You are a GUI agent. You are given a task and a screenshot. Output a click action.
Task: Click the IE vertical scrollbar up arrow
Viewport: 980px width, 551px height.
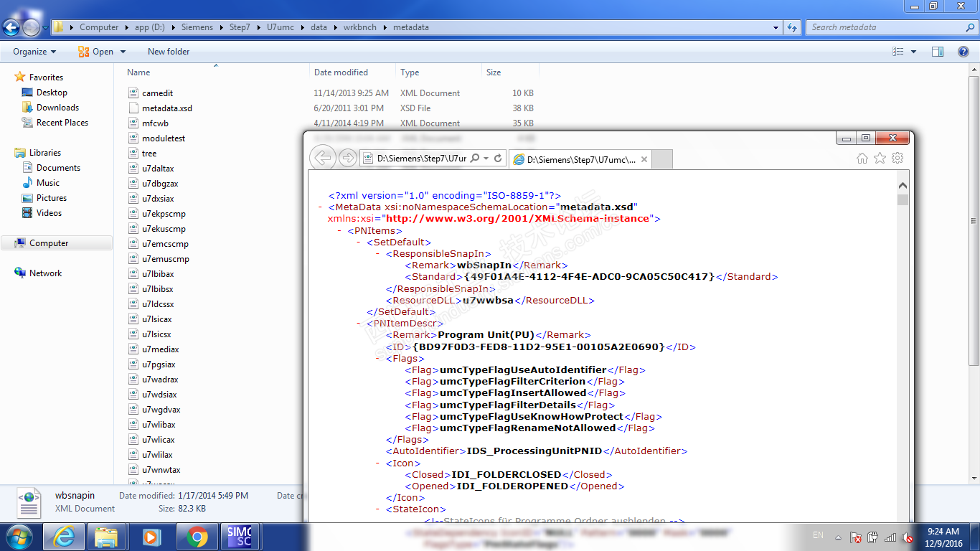903,185
